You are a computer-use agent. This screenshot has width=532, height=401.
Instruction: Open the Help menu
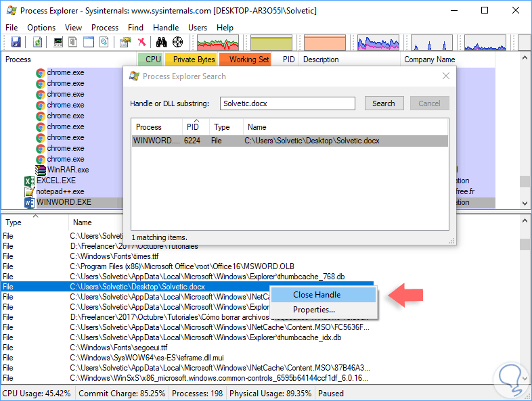[x=225, y=28]
